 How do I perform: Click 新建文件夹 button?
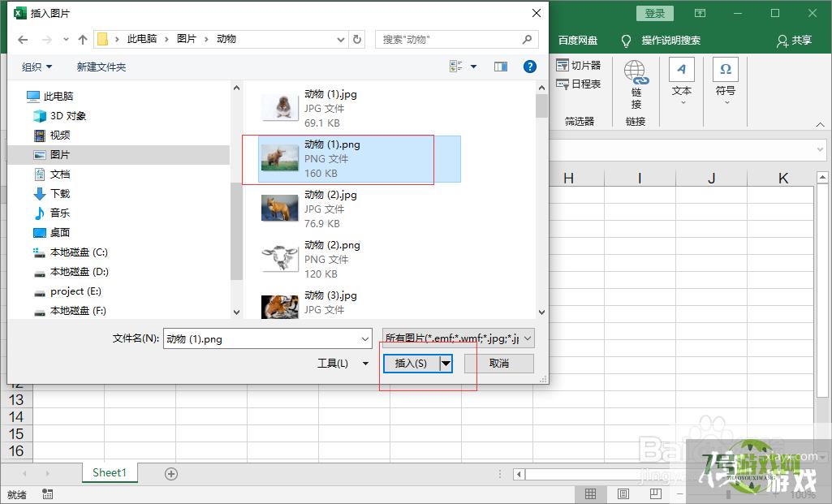pyautogui.click(x=101, y=67)
